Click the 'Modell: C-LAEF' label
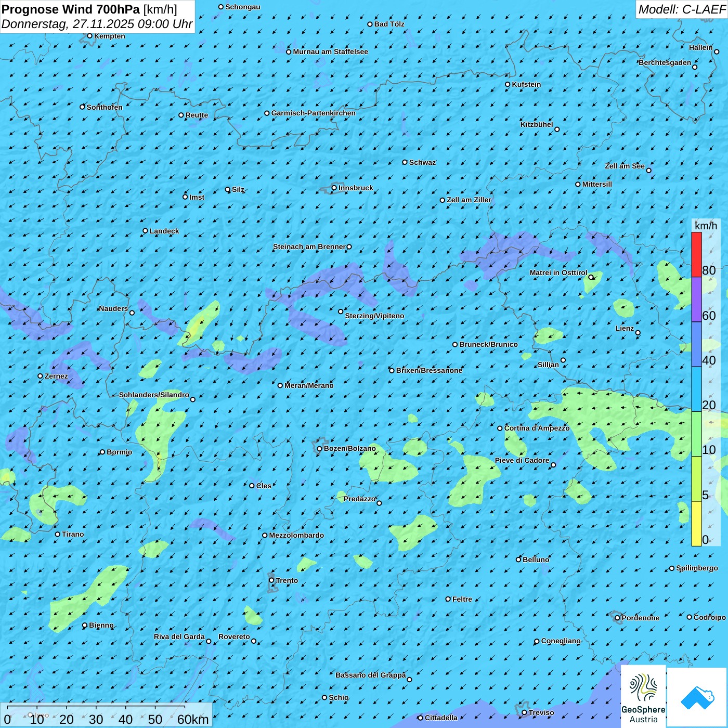The height and width of the screenshot is (728, 728). [x=682, y=9]
